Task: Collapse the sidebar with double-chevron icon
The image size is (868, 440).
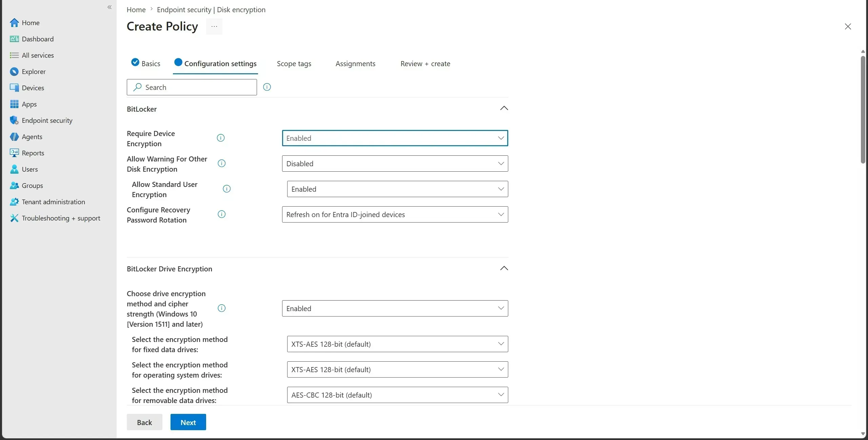Action: point(110,7)
